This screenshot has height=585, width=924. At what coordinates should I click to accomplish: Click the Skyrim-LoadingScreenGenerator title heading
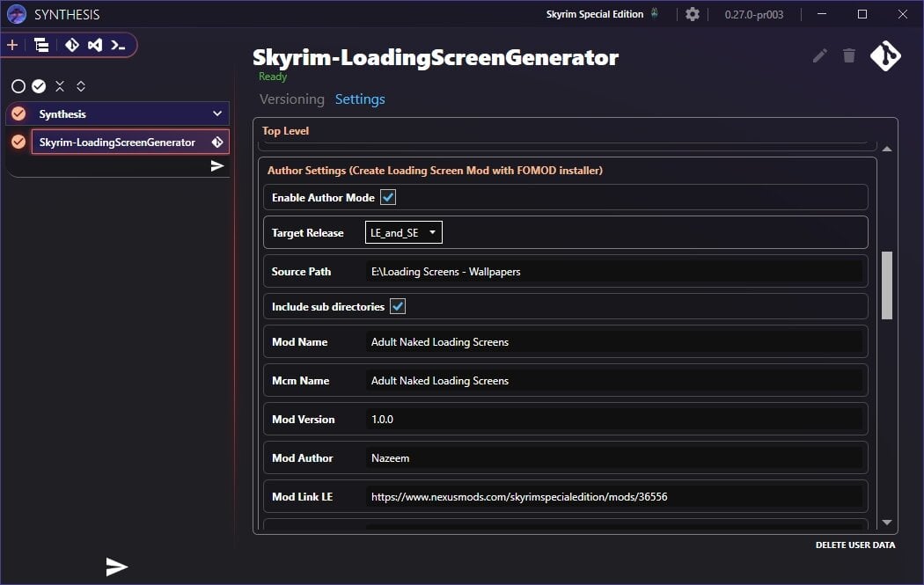click(x=436, y=58)
